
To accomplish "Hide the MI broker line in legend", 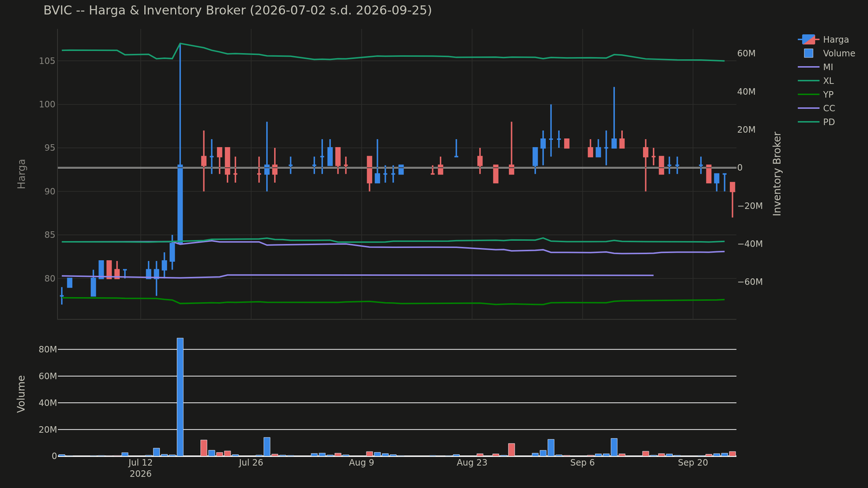I will pyautogui.click(x=816, y=67).
